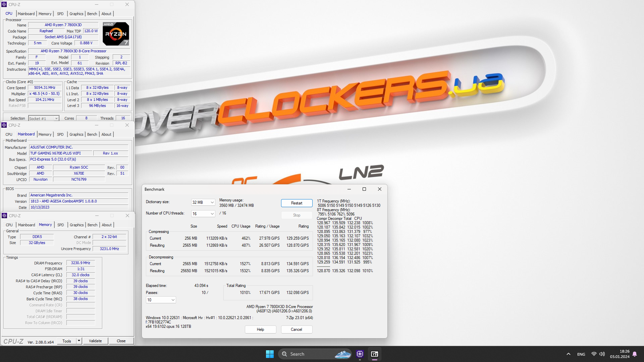Select the Bench tab in CPU-Z

(92, 13)
